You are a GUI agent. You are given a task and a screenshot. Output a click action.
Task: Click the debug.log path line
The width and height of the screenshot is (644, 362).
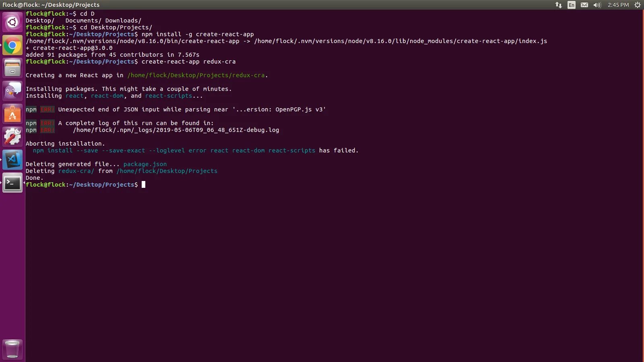pos(176,130)
